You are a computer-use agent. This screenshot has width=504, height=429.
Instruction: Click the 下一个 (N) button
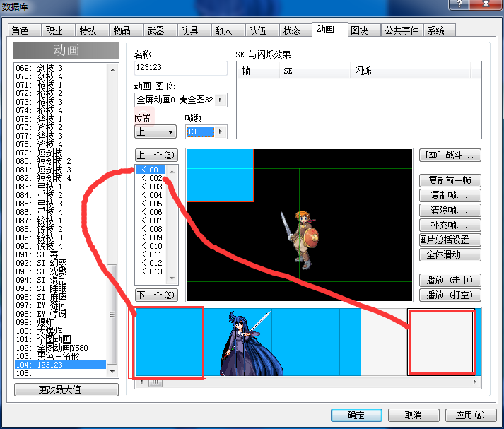click(x=156, y=295)
